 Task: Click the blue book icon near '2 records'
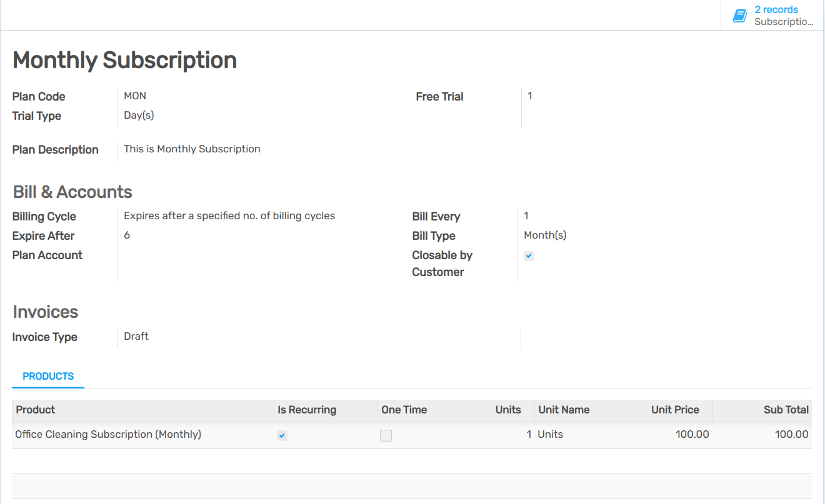[740, 15]
